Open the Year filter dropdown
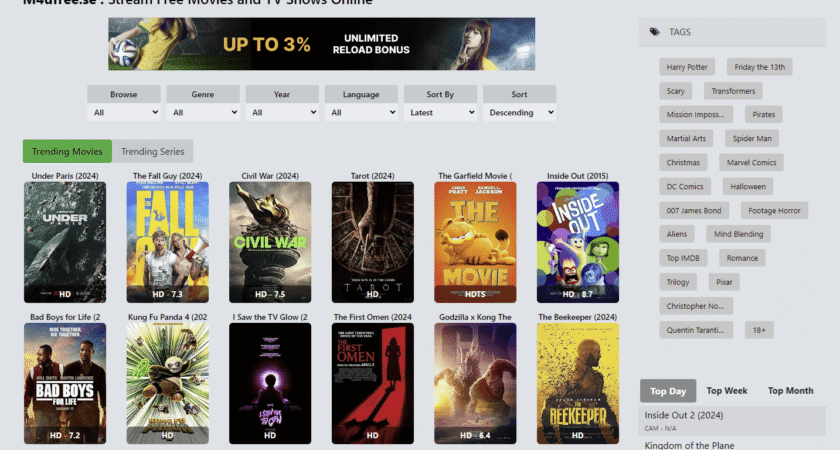The height and width of the screenshot is (450, 840). pos(282,113)
